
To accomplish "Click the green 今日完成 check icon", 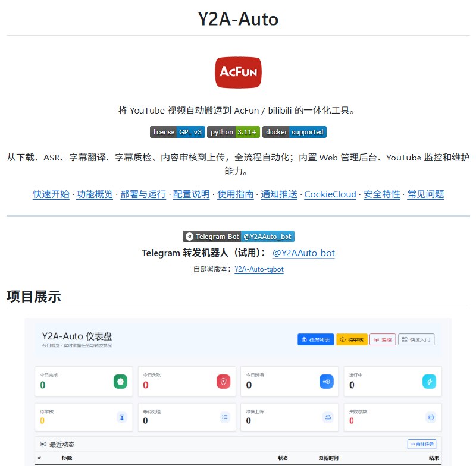I will pyautogui.click(x=121, y=382).
